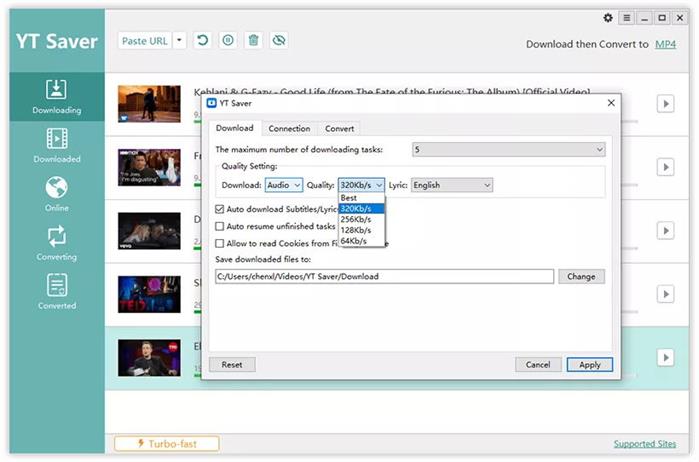
Task: Choose 320Kb/s in the quality list
Action: [x=362, y=209]
